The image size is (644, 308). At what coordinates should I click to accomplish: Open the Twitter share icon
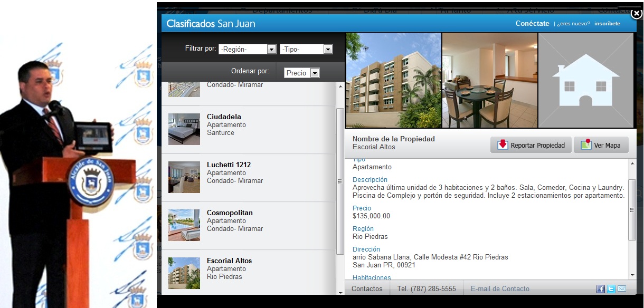(x=611, y=288)
